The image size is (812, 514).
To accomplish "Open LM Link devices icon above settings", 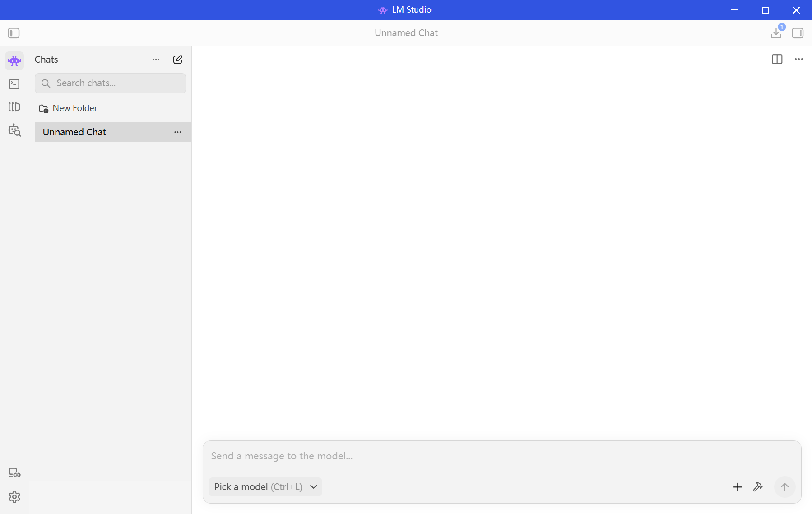I will click(14, 473).
